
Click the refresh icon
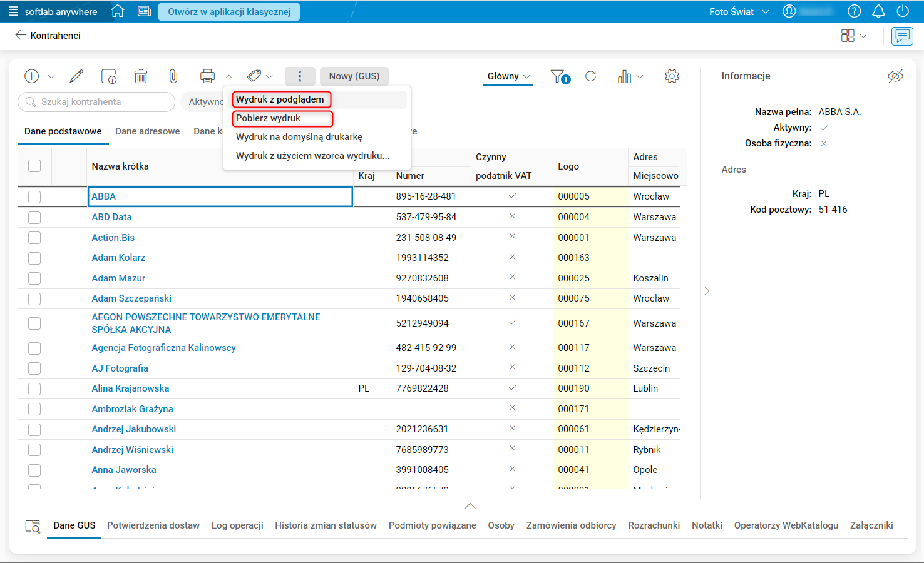(590, 76)
